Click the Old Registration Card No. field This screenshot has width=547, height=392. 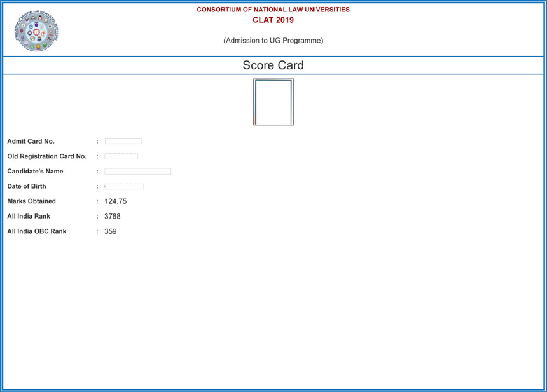121,156
